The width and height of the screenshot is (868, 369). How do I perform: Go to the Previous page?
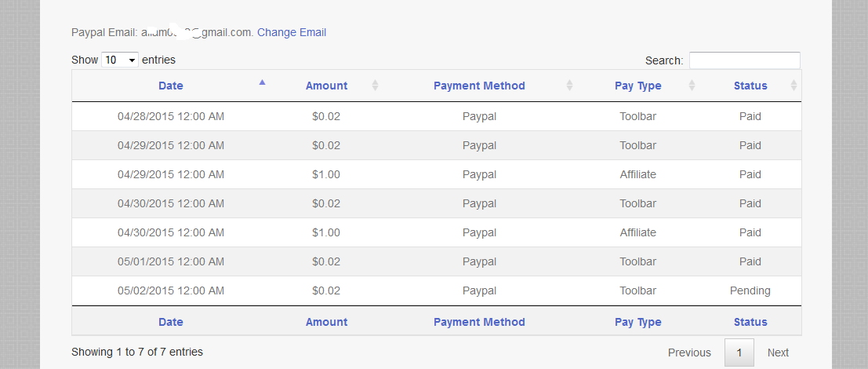[x=689, y=353]
